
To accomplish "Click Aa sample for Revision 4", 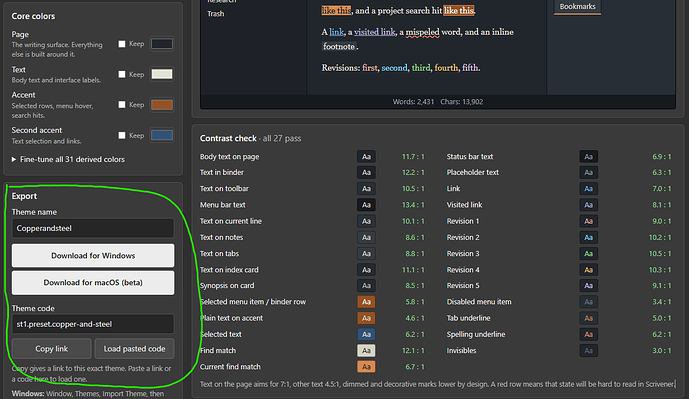I will click(588, 270).
